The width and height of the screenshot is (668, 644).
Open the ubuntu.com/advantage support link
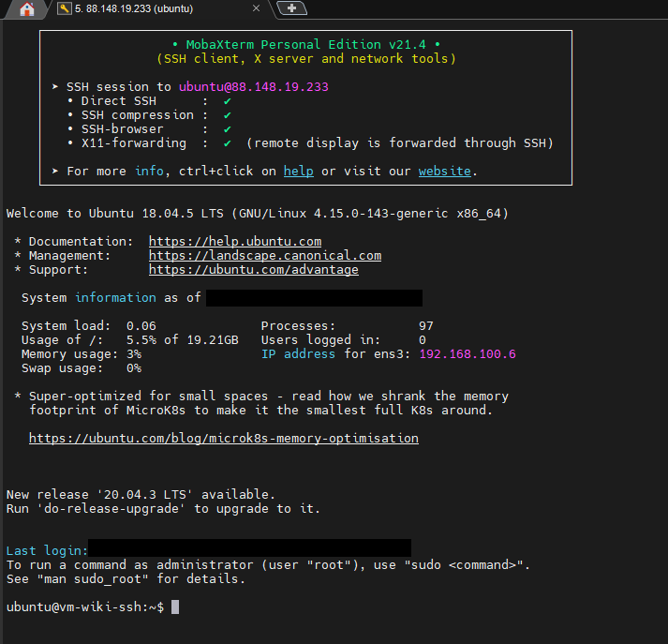point(253,270)
